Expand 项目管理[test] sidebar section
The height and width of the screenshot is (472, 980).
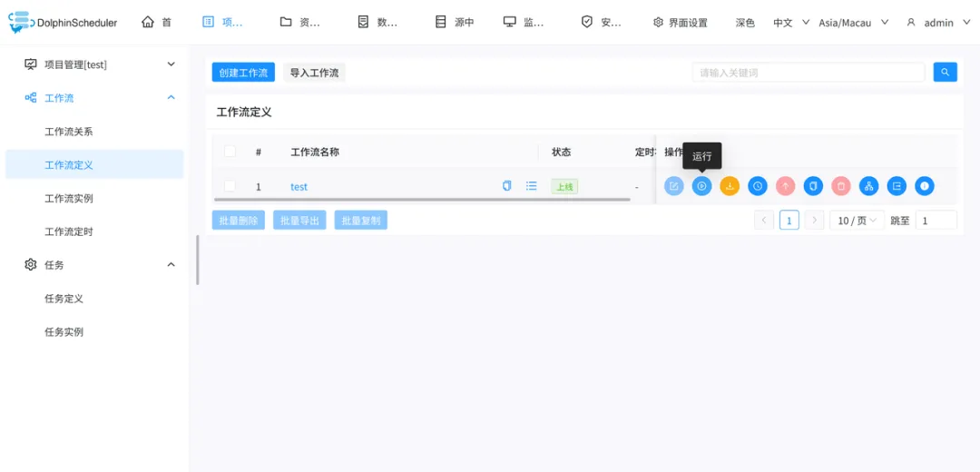click(171, 64)
